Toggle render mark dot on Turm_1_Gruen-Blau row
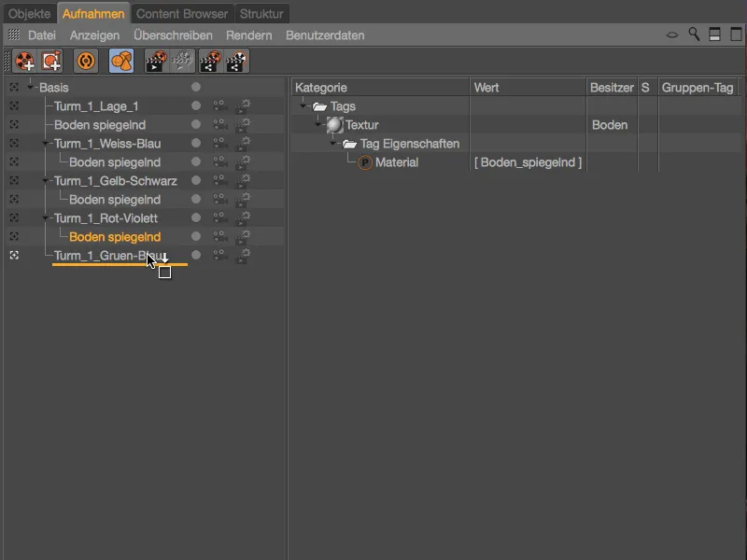The height and width of the screenshot is (560, 747). coord(196,255)
